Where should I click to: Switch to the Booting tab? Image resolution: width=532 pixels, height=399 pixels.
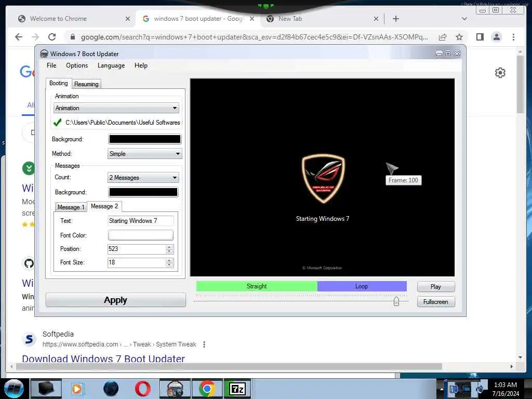(58, 83)
